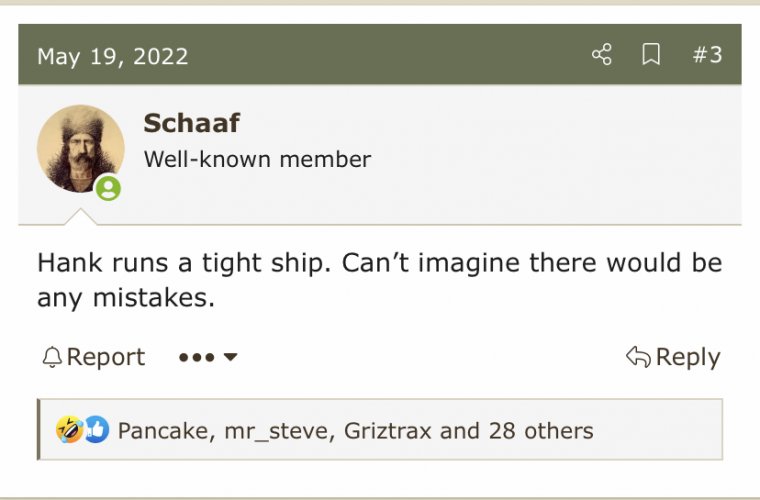This screenshot has width=760, height=500.
Task: Click the blue thumbs-up Like reaction icon
Action: [x=95, y=431]
